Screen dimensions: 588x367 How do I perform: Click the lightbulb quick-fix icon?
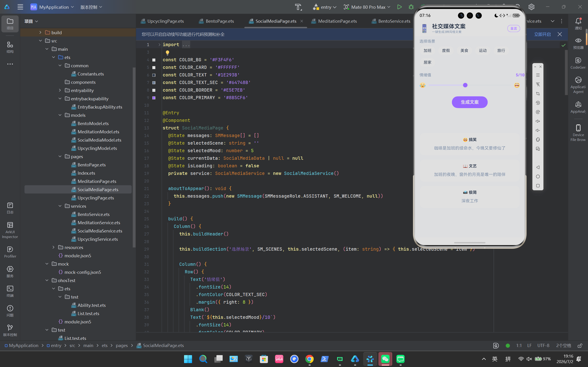168,52
